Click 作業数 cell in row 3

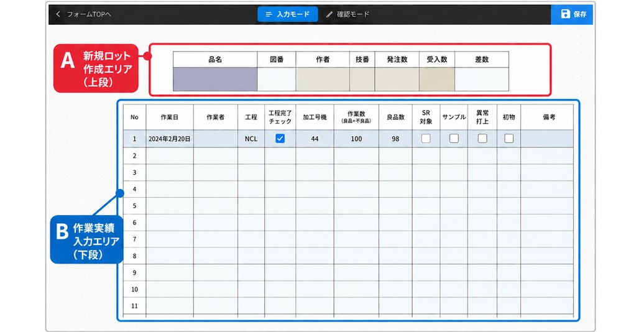pyautogui.click(x=357, y=173)
